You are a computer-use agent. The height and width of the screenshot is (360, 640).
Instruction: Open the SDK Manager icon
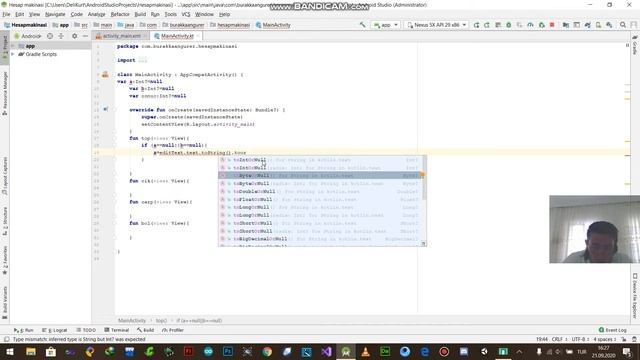609,25
